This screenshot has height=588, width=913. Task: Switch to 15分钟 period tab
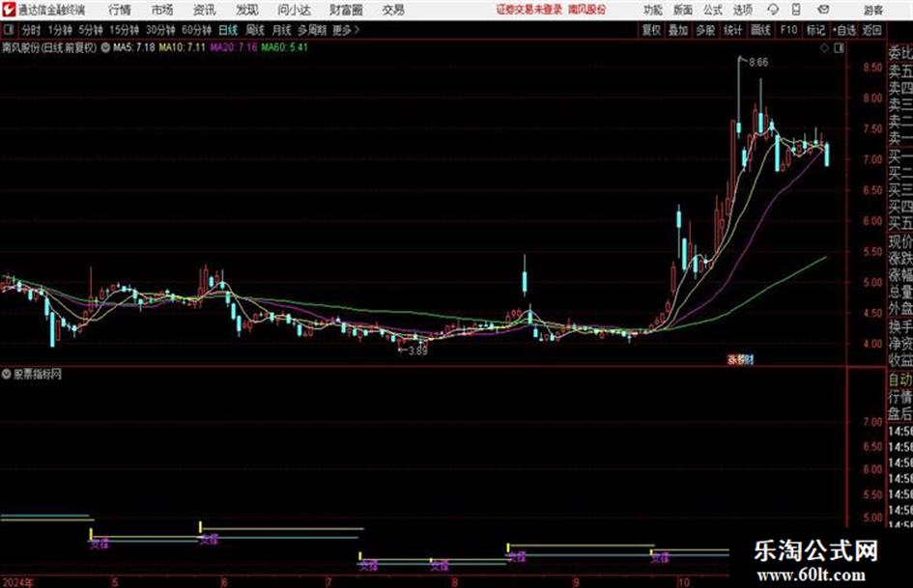[124, 30]
